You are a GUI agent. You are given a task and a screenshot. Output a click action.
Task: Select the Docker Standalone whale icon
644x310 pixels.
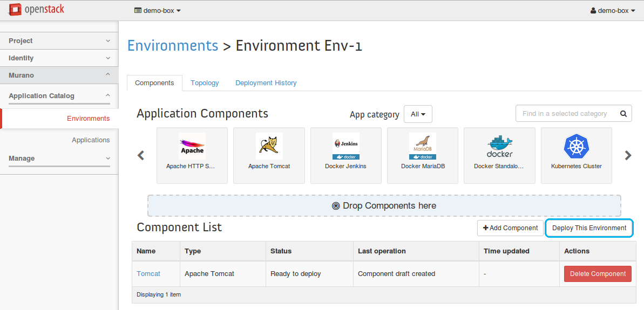tap(499, 146)
